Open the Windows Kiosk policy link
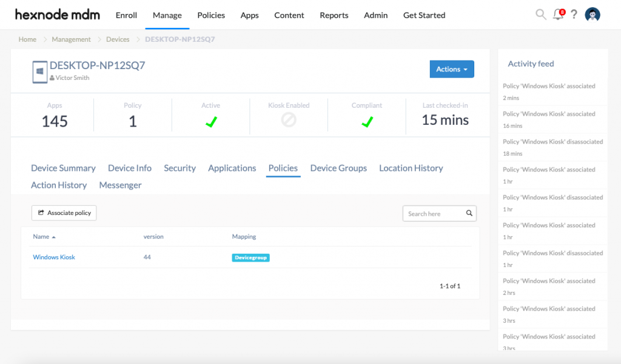The image size is (621, 364). [x=54, y=257]
